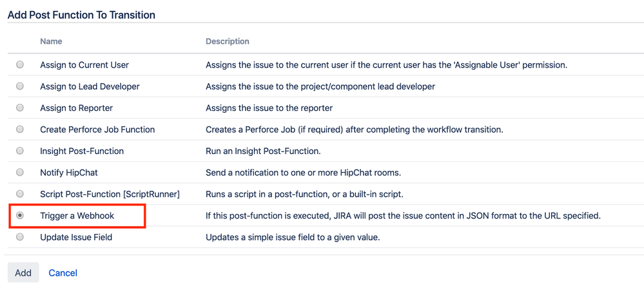The image size is (644, 292).
Task: Select Create Perforce Job Function radio button
Action: click(x=20, y=130)
